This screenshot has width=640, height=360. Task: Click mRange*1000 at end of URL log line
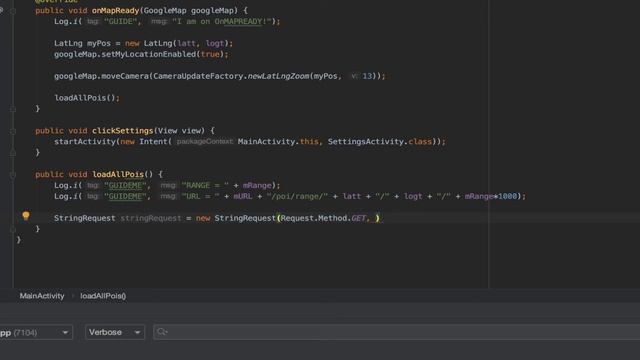(x=491, y=196)
